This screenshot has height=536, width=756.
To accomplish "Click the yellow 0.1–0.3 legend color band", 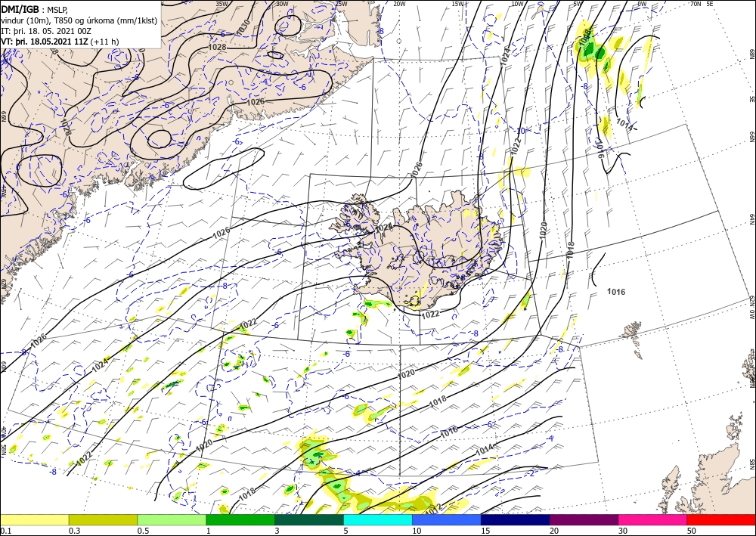I will coord(35,519).
